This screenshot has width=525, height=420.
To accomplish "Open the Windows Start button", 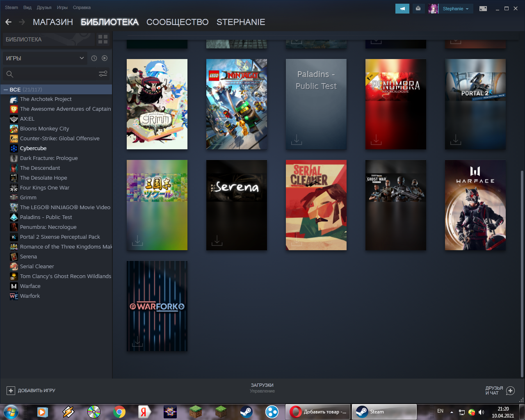I will 11,411.
